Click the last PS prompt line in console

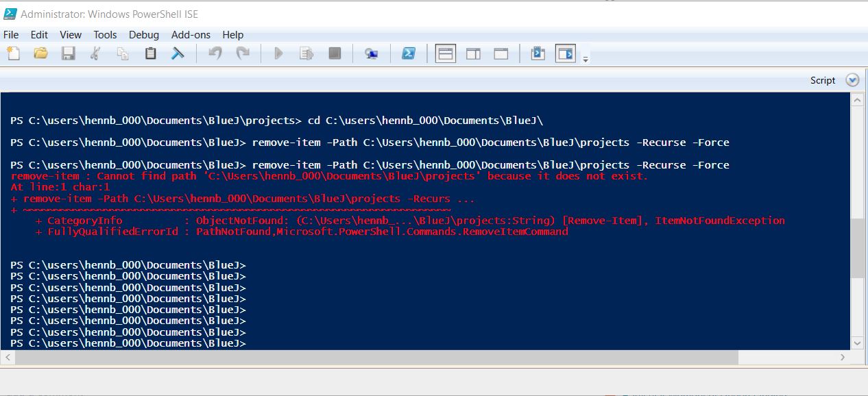point(128,343)
